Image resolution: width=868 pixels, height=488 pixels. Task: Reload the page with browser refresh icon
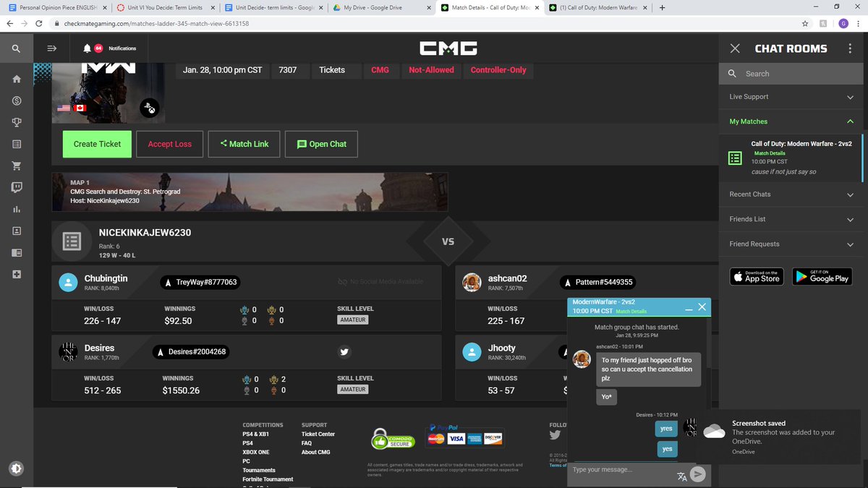click(39, 23)
